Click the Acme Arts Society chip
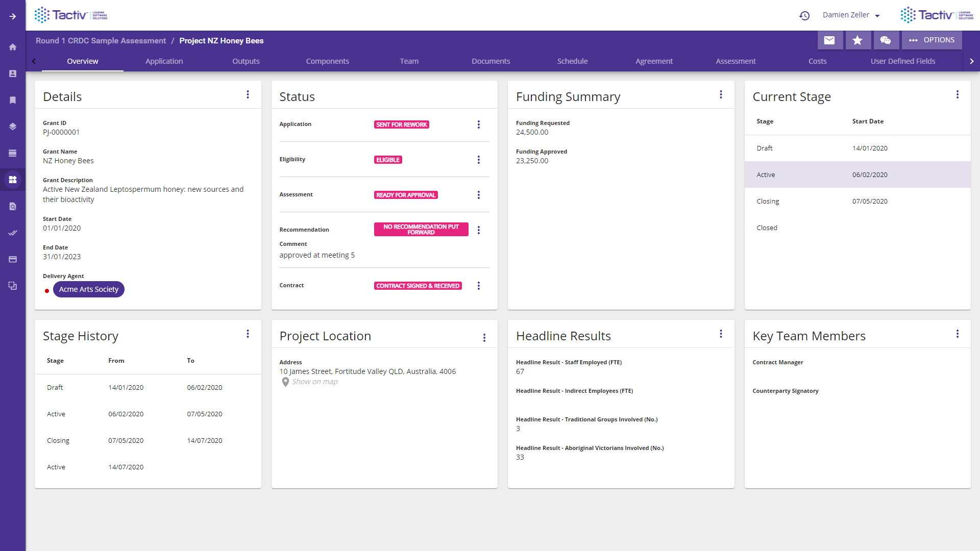The image size is (980, 551). [x=89, y=289]
